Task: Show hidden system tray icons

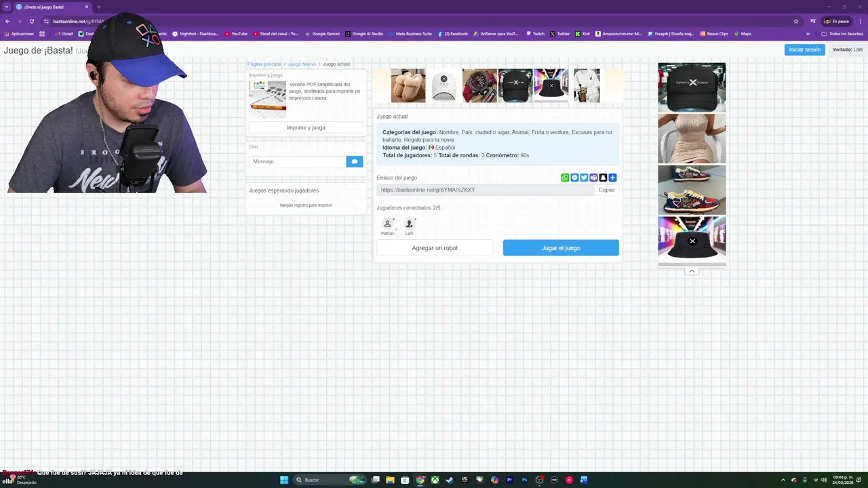Action: [783, 480]
